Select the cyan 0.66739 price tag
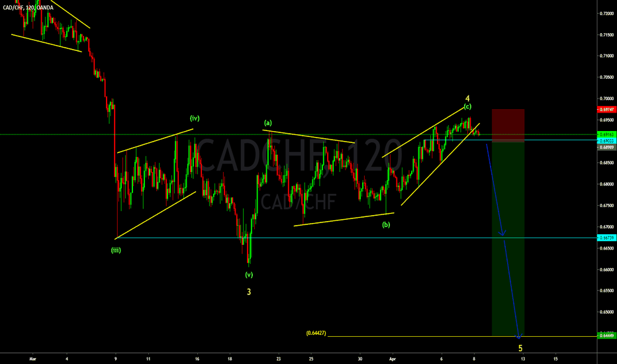The width and height of the screenshot is (617, 364). 606,238
